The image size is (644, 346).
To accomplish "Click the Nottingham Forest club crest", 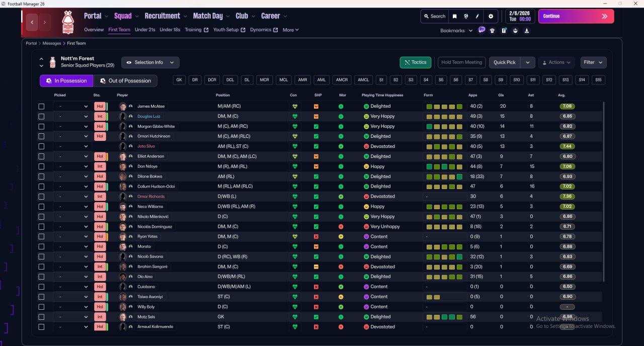I will tap(67, 22).
